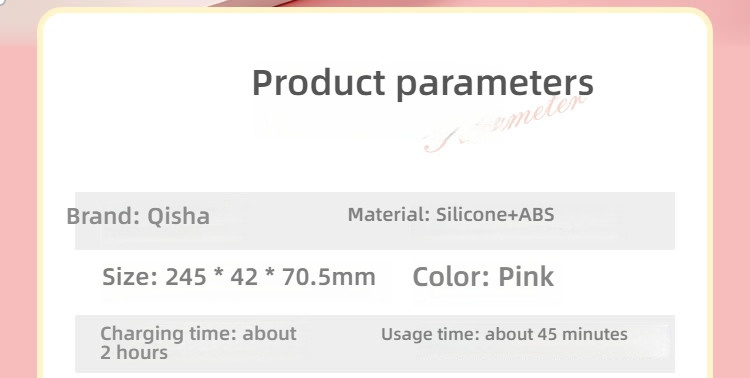Click the "Size: 245 * 42 * 70.5mm" entry
The height and width of the screenshot is (378, 750).
239,277
